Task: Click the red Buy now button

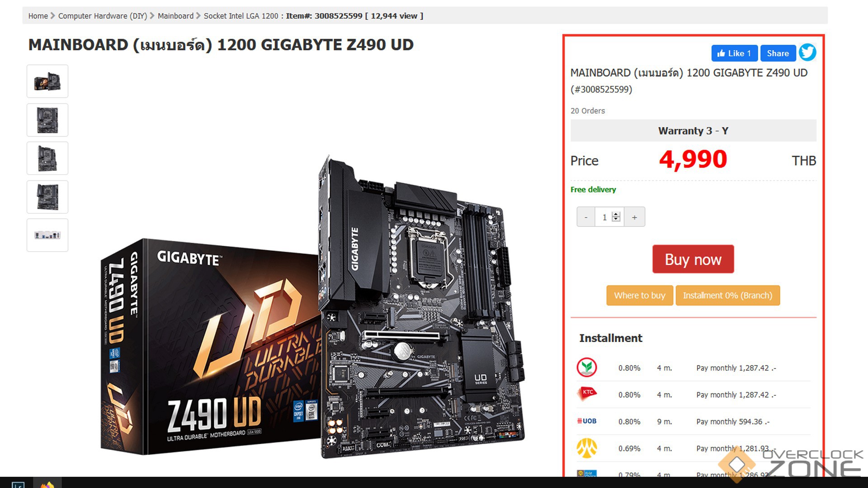Action: coord(693,259)
